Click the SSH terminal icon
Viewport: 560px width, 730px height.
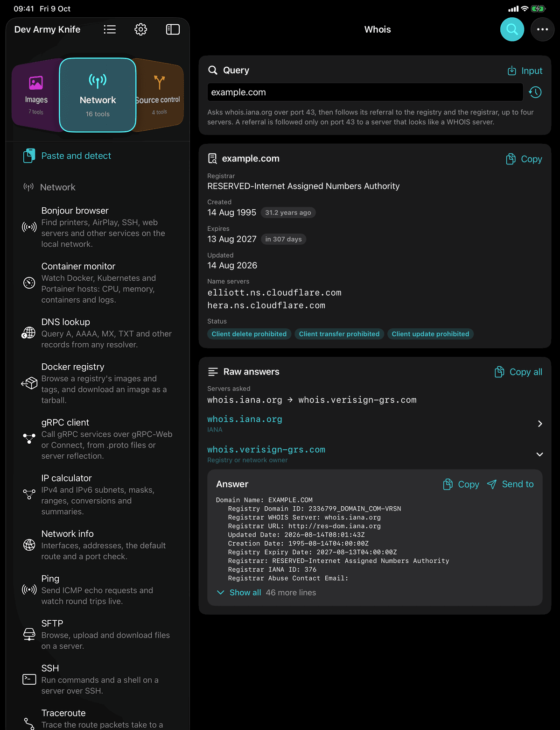point(29,679)
